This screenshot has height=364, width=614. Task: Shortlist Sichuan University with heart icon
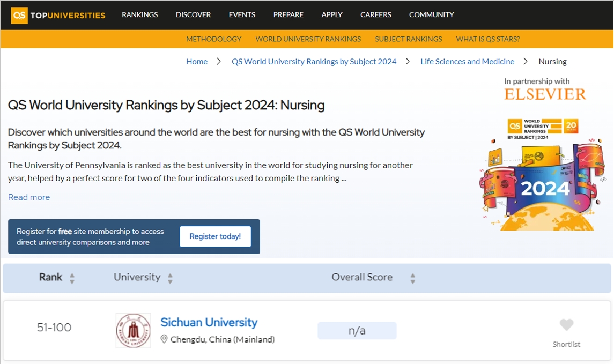[x=566, y=325]
